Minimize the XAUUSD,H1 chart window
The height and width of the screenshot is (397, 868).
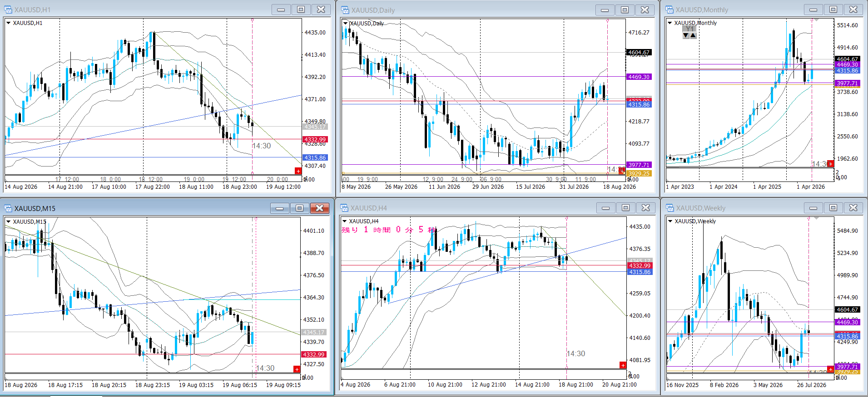click(x=281, y=10)
